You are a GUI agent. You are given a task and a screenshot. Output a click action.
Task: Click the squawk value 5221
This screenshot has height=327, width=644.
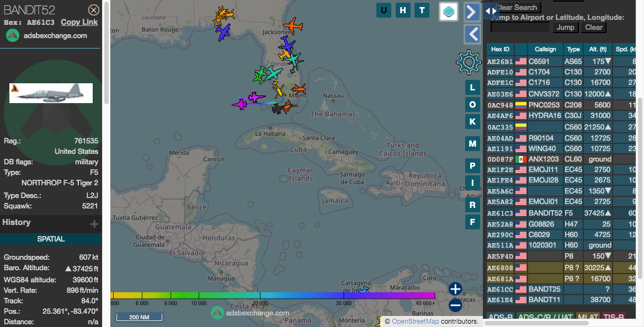tap(90, 206)
